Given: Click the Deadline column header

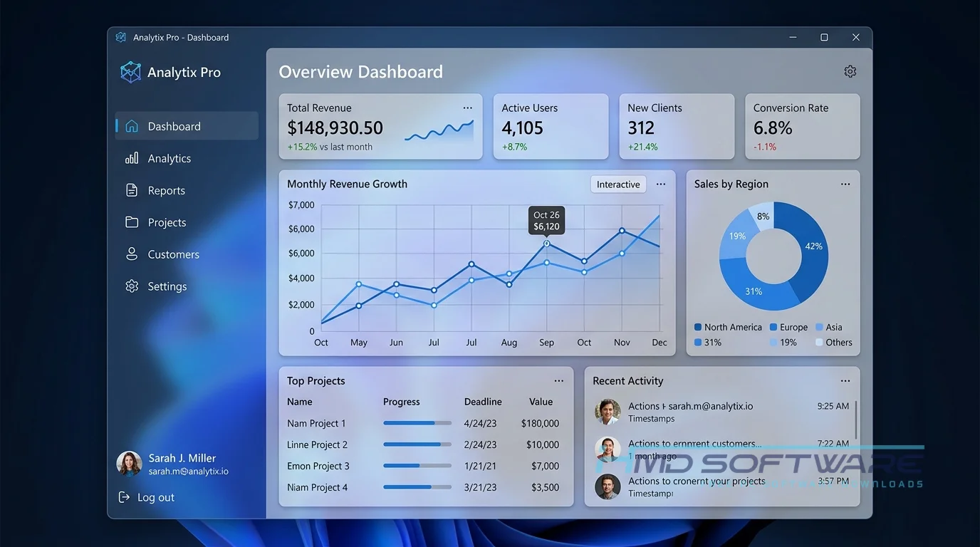Looking at the screenshot, I should [483, 402].
